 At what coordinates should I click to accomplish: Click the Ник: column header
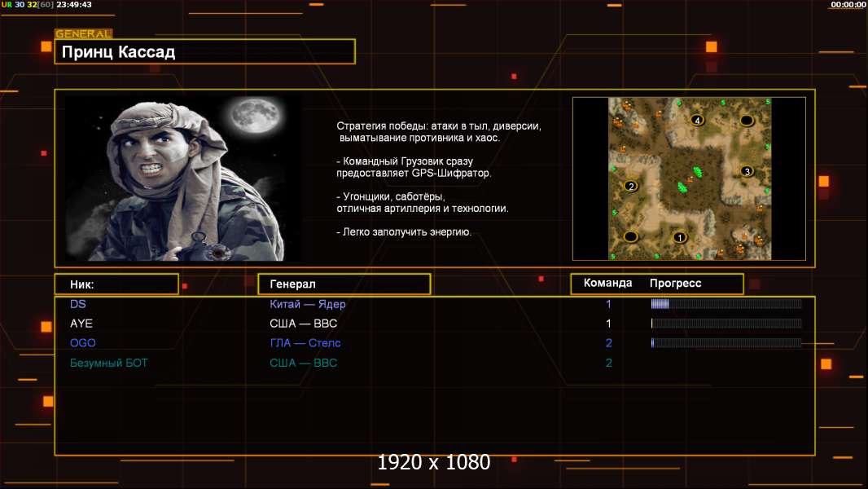tap(116, 284)
